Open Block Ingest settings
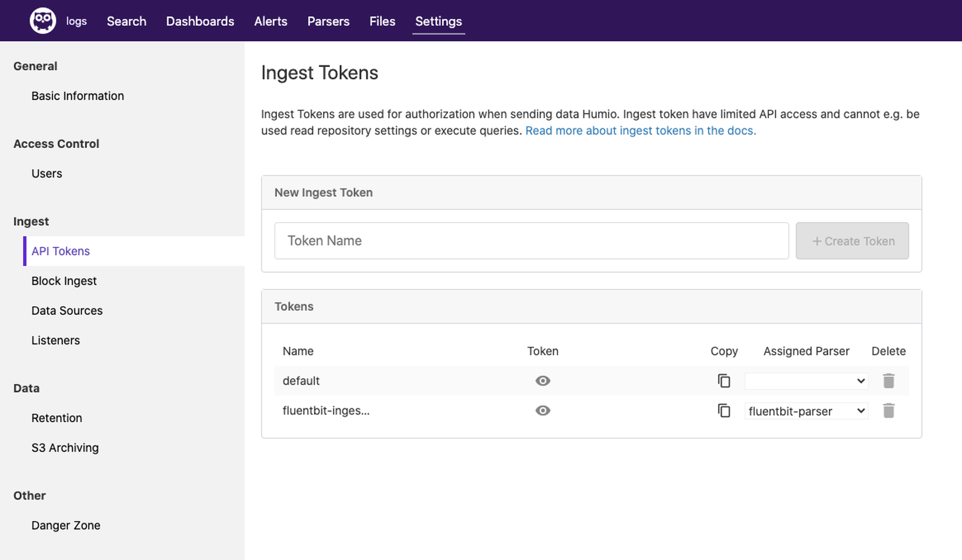Image resolution: width=962 pixels, height=560 pixels. point(64,281)
